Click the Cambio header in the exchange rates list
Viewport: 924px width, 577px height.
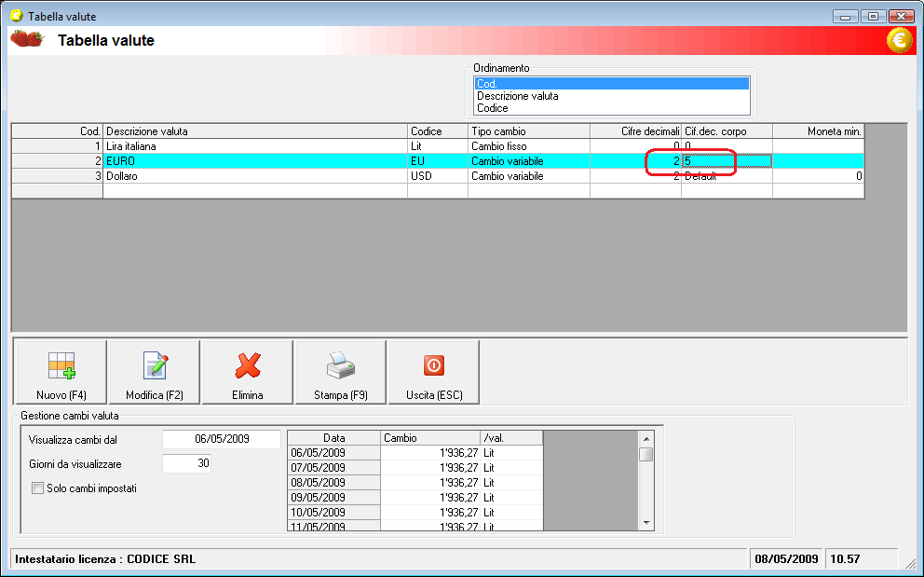(430, 438)
